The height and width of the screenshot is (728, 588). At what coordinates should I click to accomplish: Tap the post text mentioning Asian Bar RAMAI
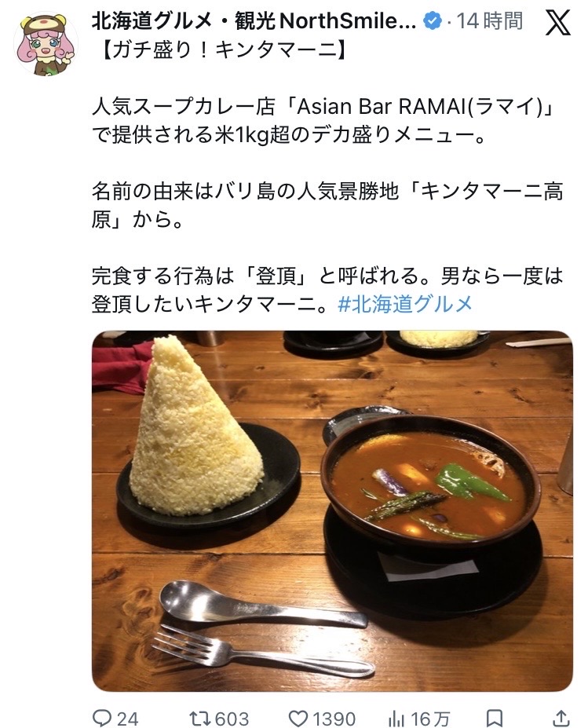click(x=323, y=121)
